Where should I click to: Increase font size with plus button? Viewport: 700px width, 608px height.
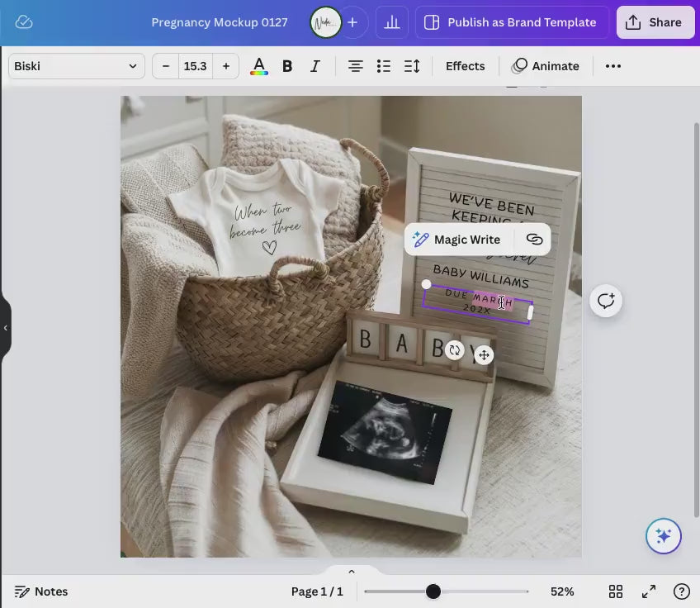point(225,66)
